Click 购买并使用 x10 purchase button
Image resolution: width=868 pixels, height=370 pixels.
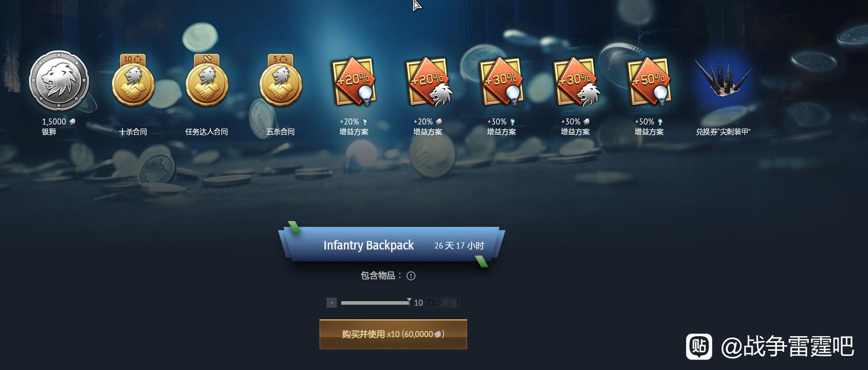[393, 334]
